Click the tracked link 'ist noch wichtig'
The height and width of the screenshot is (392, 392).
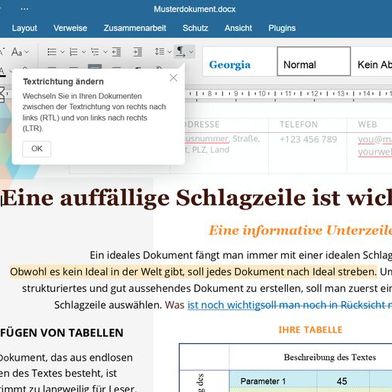224,305
